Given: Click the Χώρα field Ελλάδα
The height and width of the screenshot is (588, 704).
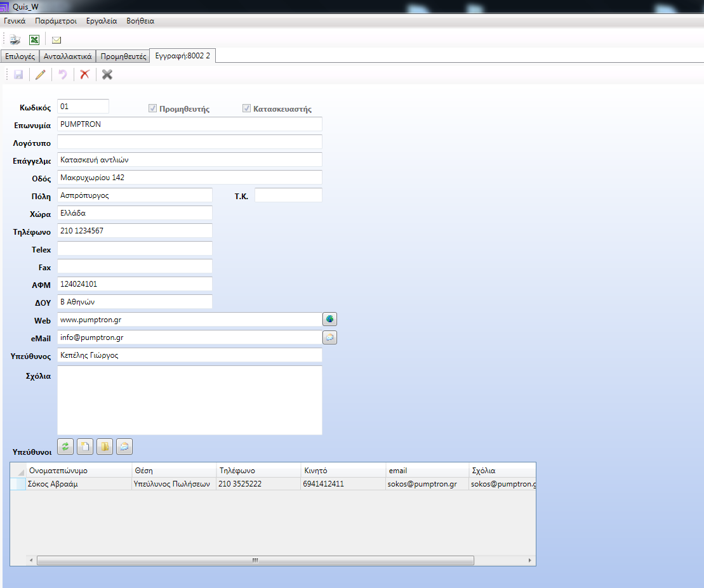Looking at the screenshot, I should (135, 213).
